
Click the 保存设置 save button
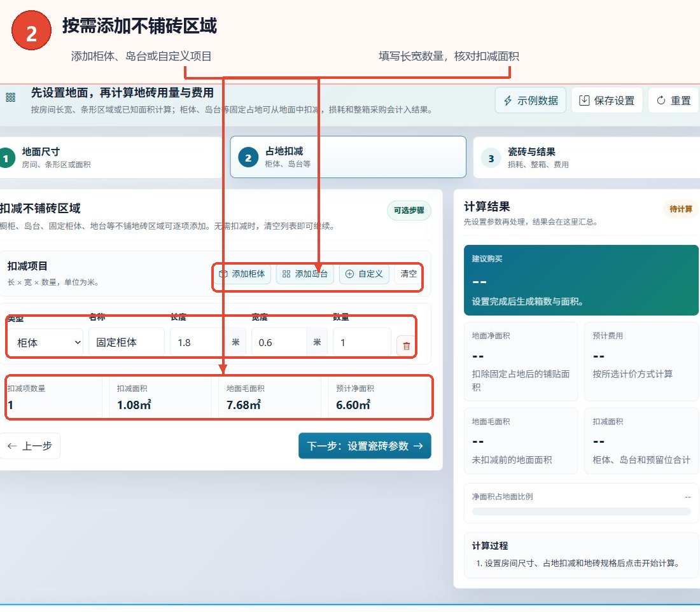click(x=606, y=101)
